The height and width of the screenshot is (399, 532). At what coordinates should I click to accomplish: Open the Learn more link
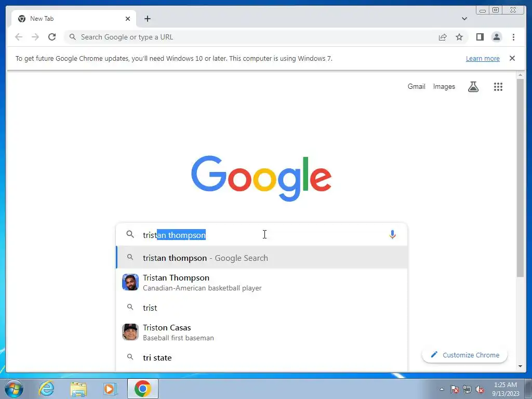483,58
